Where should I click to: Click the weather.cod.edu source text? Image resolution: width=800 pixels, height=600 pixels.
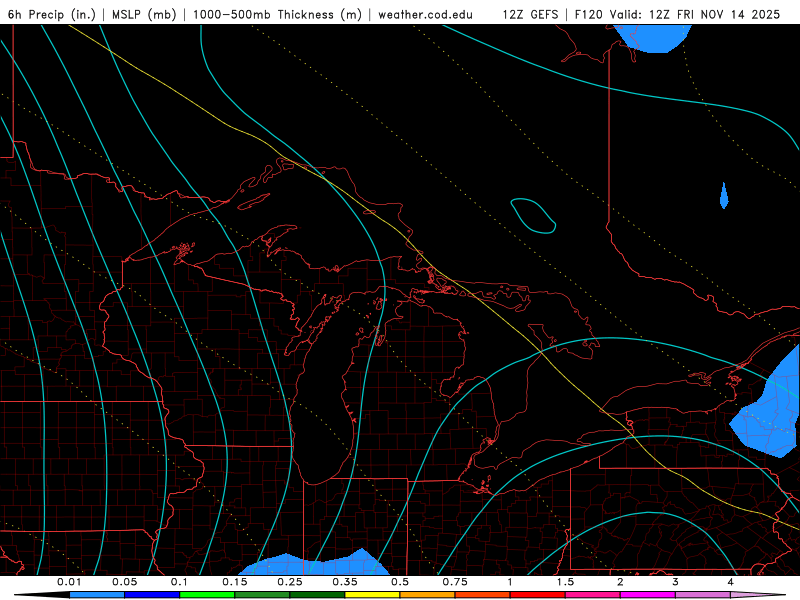pos(425,14)
